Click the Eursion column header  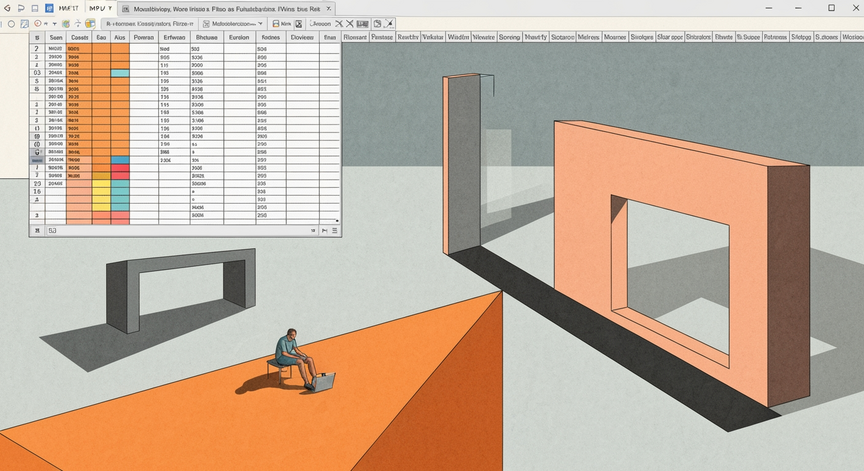click(239, 37)
